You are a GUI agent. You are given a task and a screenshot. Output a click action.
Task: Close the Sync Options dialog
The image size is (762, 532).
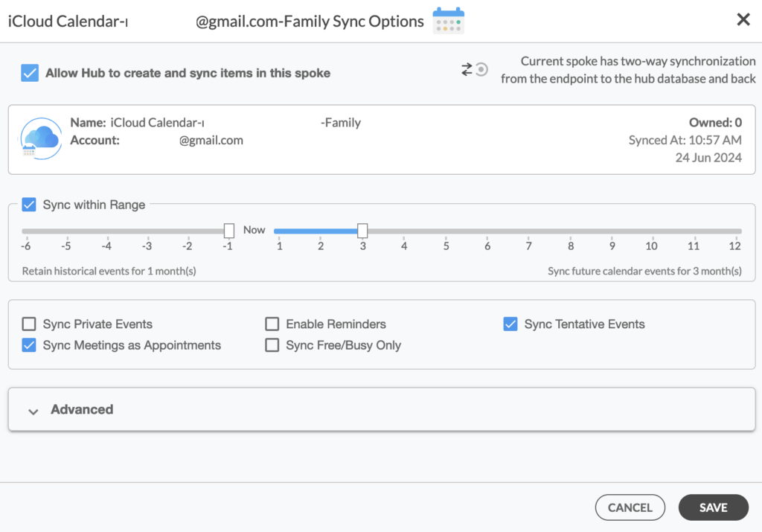click(743, 19)
